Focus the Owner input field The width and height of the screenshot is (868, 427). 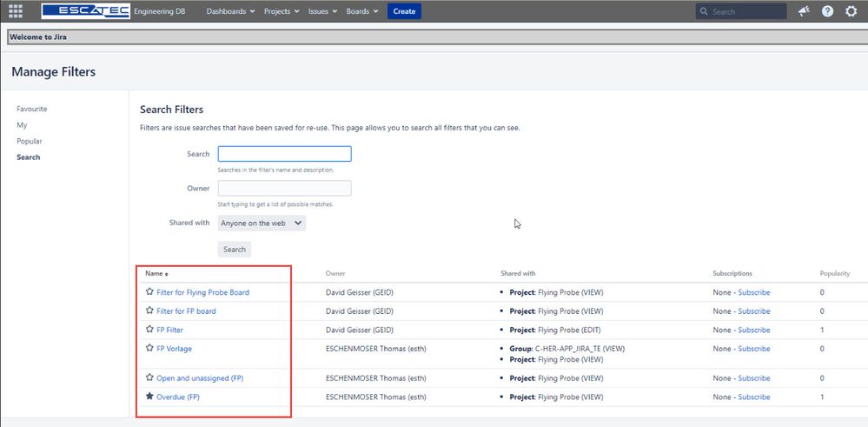coord(284,189)
